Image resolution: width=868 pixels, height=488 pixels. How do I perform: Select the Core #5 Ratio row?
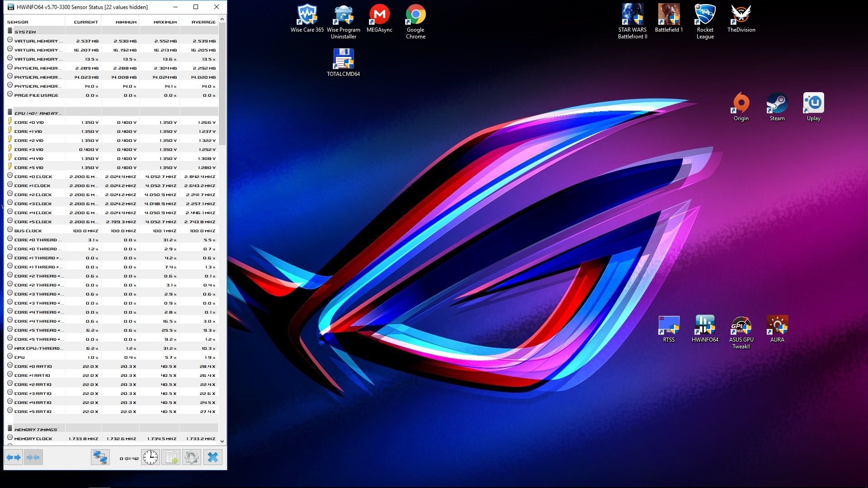coord(112,411)
